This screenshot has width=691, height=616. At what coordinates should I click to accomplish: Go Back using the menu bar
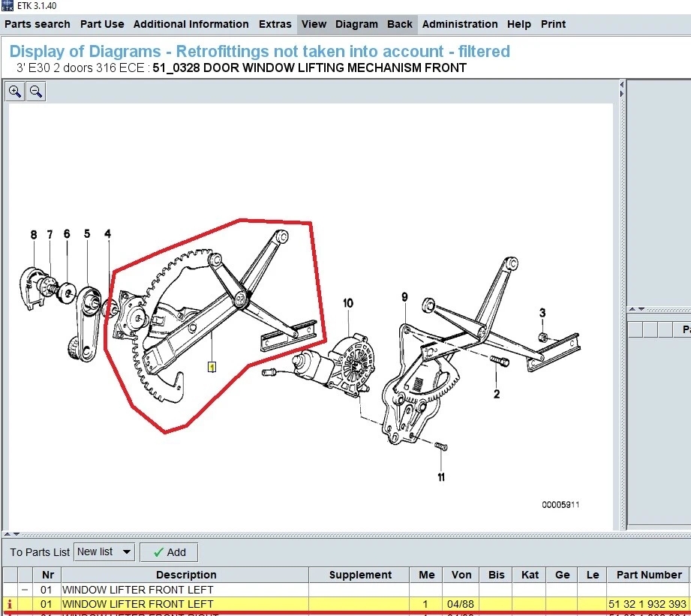(x=400, y=24)
